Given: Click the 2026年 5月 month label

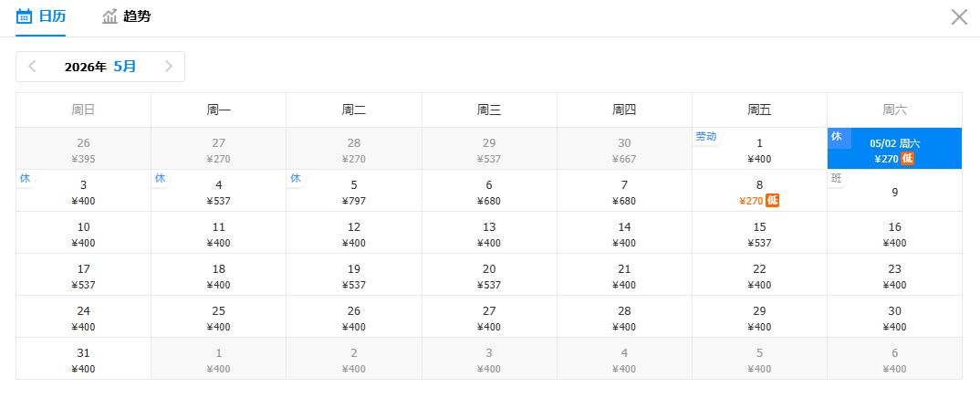Looking at the screenshot, I should [100, 67].
